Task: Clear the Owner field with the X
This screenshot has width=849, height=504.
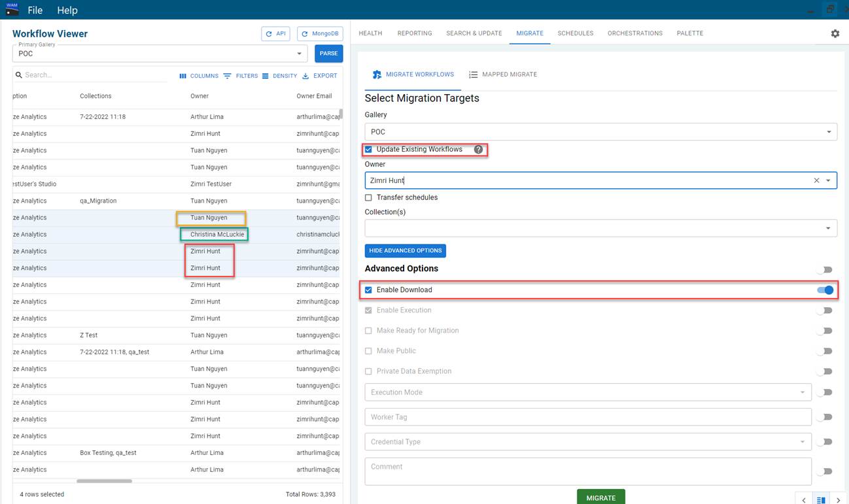Action: (x=816, y=180)
